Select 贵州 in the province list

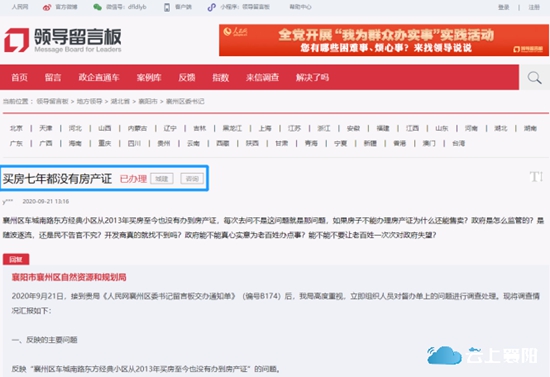pos(164,143)
